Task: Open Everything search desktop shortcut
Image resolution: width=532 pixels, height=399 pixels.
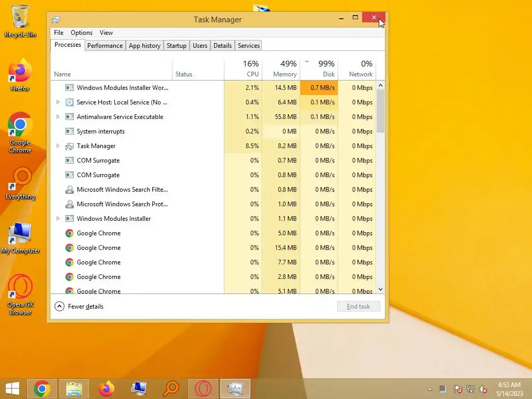Action: click(20, 183)
